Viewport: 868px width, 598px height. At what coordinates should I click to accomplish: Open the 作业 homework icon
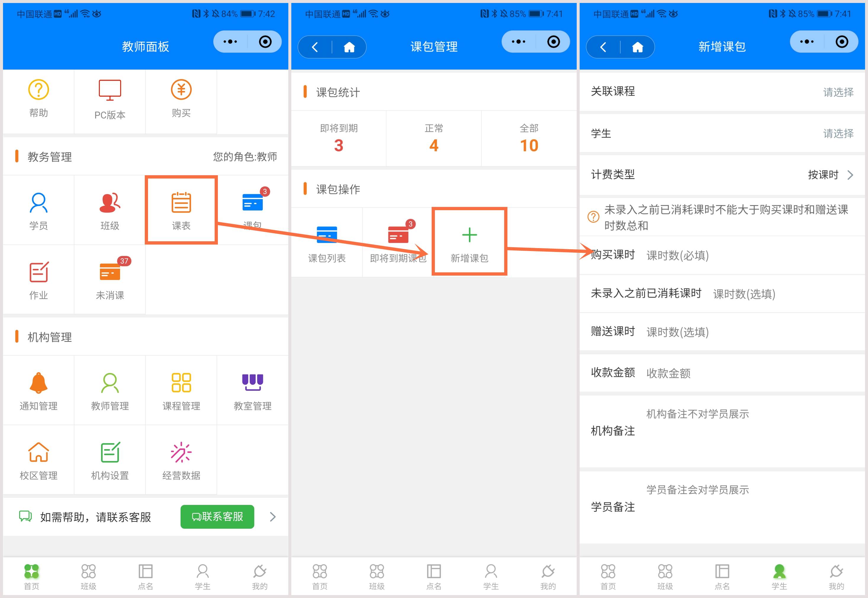(38, 272)
